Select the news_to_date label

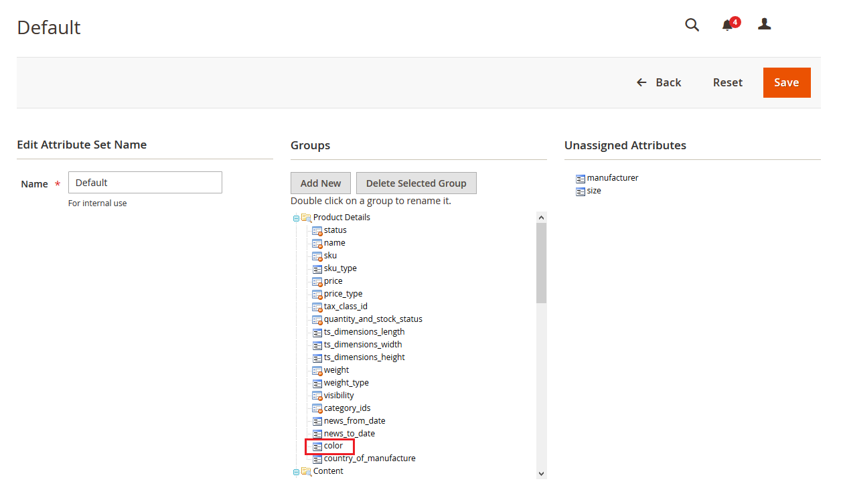350,434
